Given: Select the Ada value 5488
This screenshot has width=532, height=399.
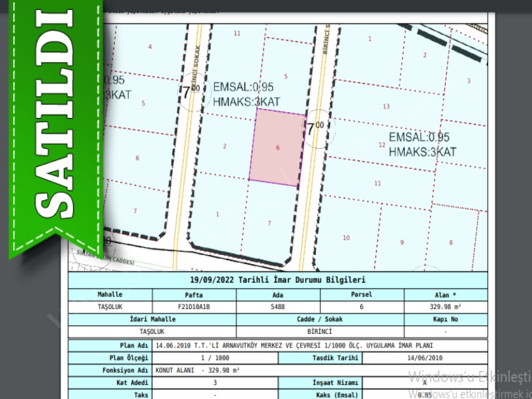Looking at the screenshot, I should point(278,306).
